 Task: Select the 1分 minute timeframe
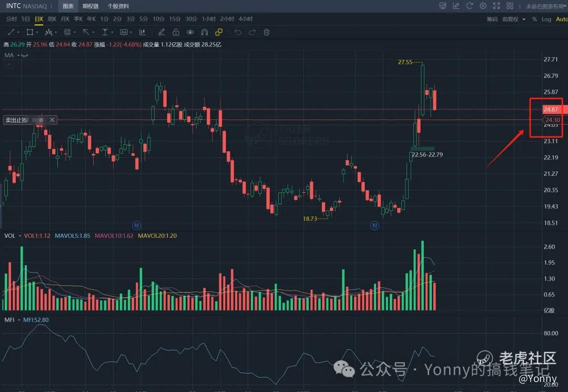coord(104,19)
